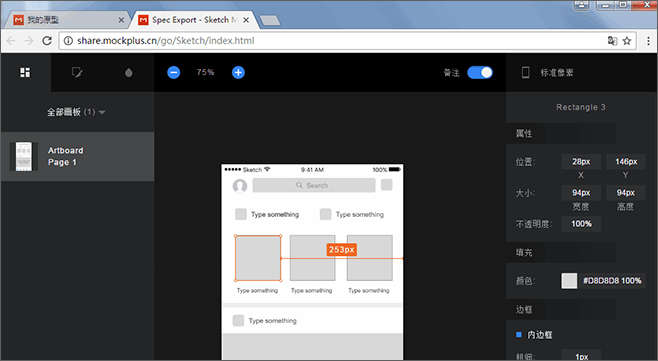This screenshot has width=658, height=361.
Task: Select the highlighted first grey rectangle
Action: pos(258,258)
